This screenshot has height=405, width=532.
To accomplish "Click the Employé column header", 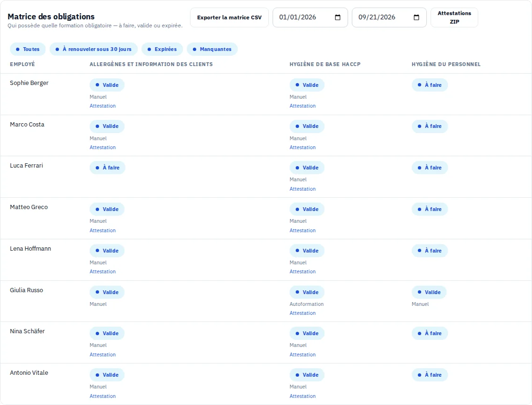I will pos(22,64).
